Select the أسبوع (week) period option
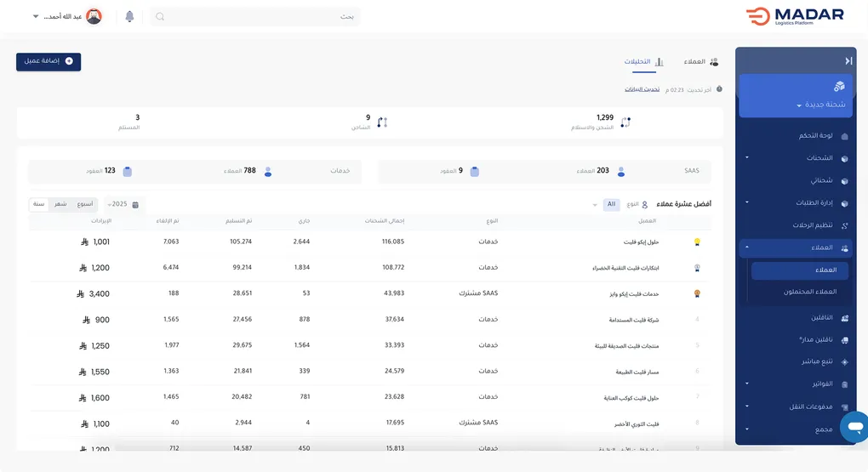 click(x=85, y=204)
